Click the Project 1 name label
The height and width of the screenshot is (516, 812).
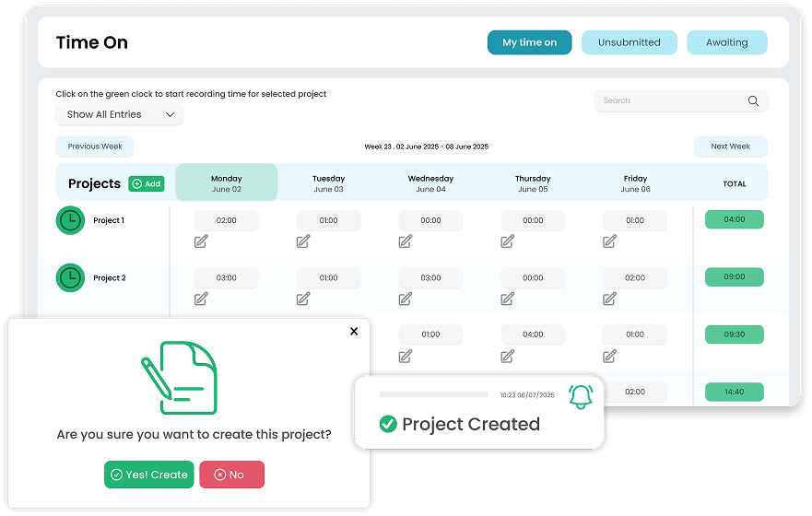(109, 220)
